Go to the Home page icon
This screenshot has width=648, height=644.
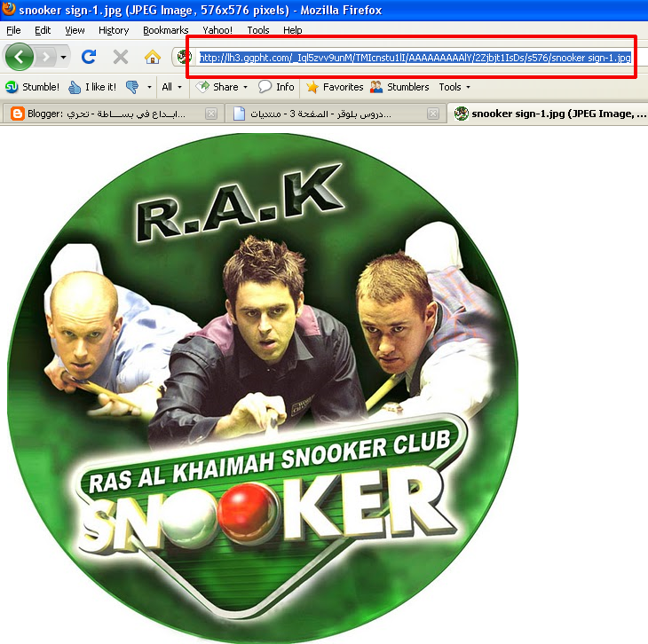[153, 57]
